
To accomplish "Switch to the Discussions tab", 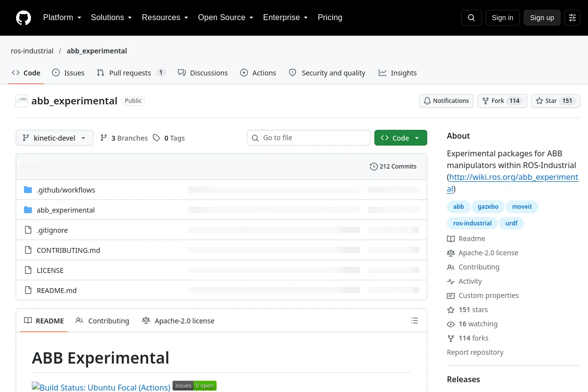I will tap(203, 73).
